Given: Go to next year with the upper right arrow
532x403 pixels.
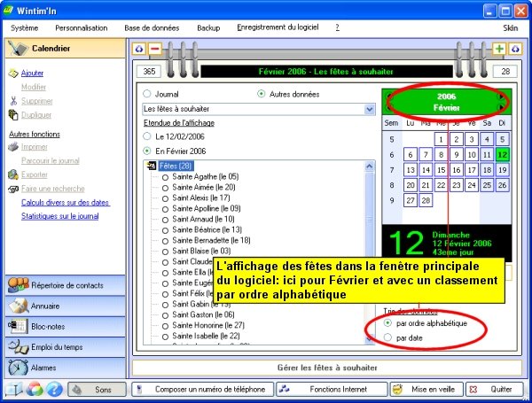Looking at the screenshot, I should [x=500, y=97].
